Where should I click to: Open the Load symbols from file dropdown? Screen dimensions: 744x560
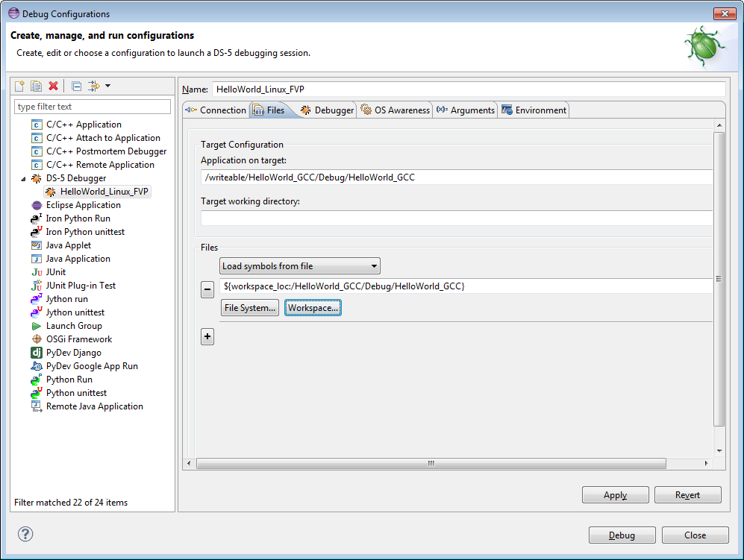[x=299, y=266]
